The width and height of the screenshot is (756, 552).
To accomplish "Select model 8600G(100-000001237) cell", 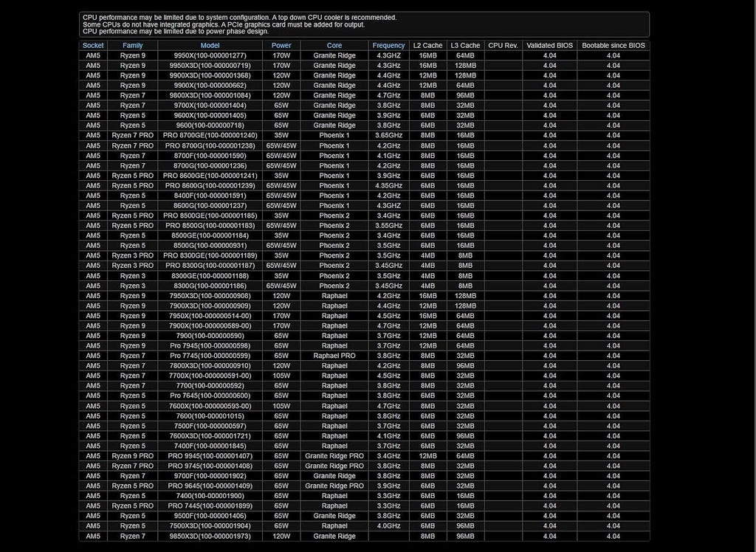I will (210, 205).
